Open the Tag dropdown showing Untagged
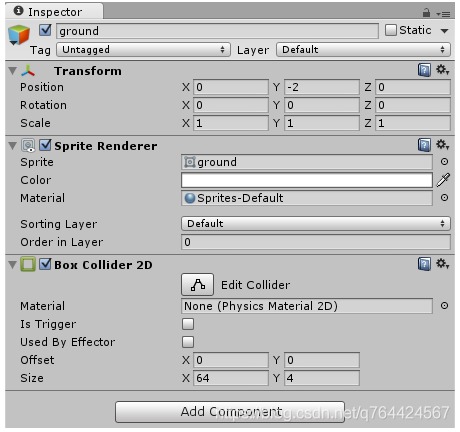 tap(143, 50)
